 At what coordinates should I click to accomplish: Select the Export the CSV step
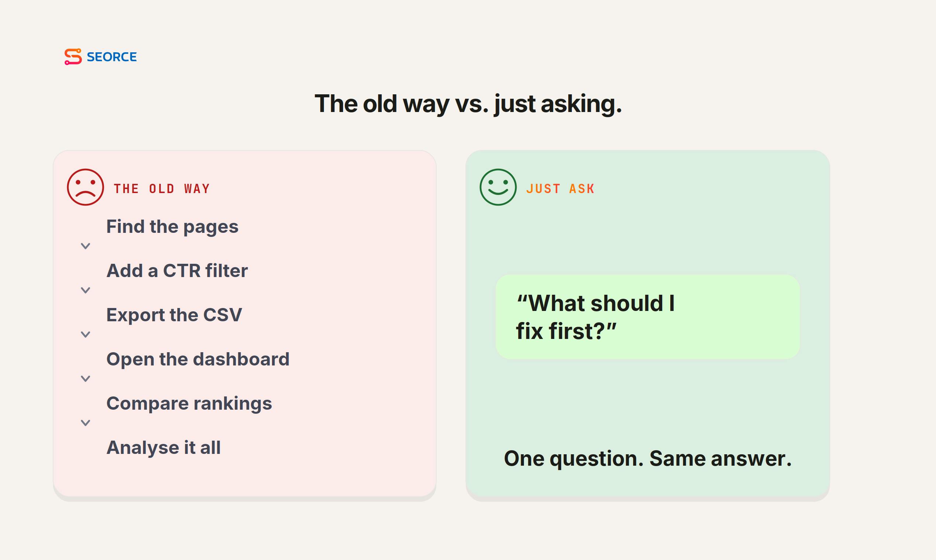pos(174,315)
